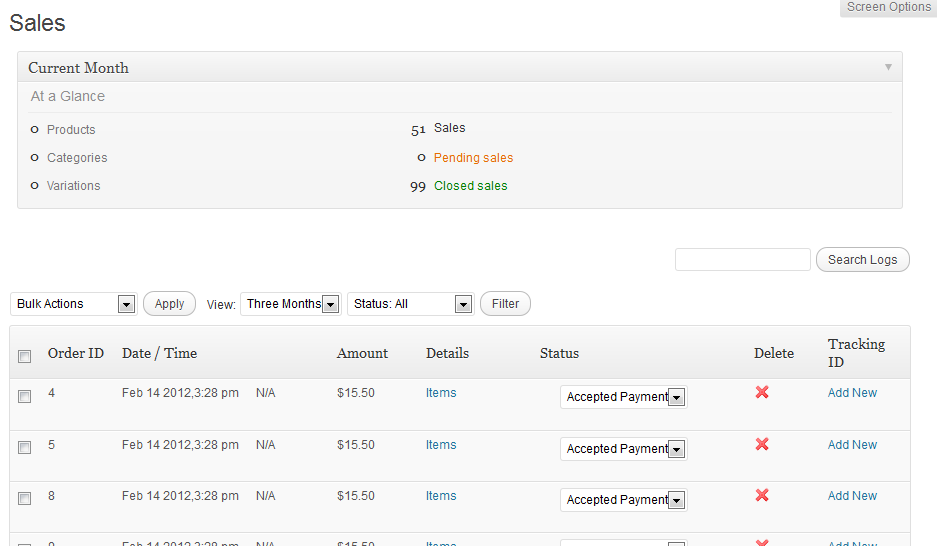Open Pending sales link
This screenshot has height=546, width=937.
pyautogui.click(x=473, y=158)
